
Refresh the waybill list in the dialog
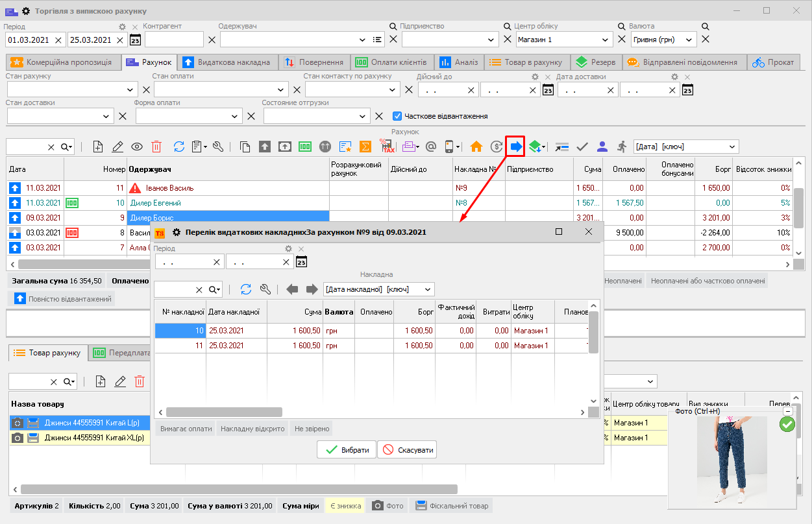pyautogui.click(x=246, y=289)
